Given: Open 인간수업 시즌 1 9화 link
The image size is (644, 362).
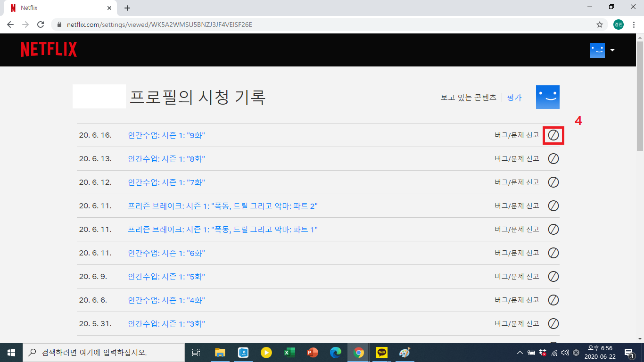Looking at the screenshot, I should (x=166, y=135).
